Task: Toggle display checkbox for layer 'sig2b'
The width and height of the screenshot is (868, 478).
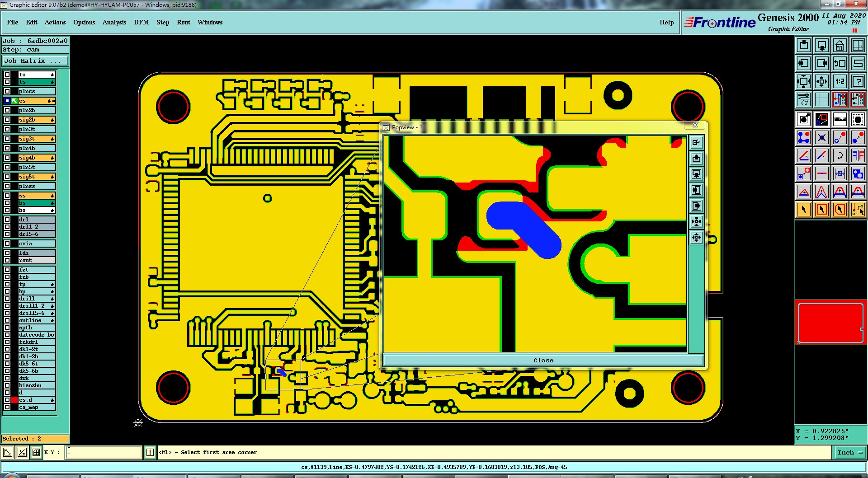Action: click(x=7, y=120)
